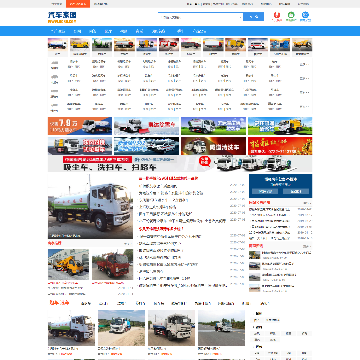Open the orange 7.9万 truck banner
The width and height of the screenshot is (360, 360).
pyautogui.click(x=80, y=126)
